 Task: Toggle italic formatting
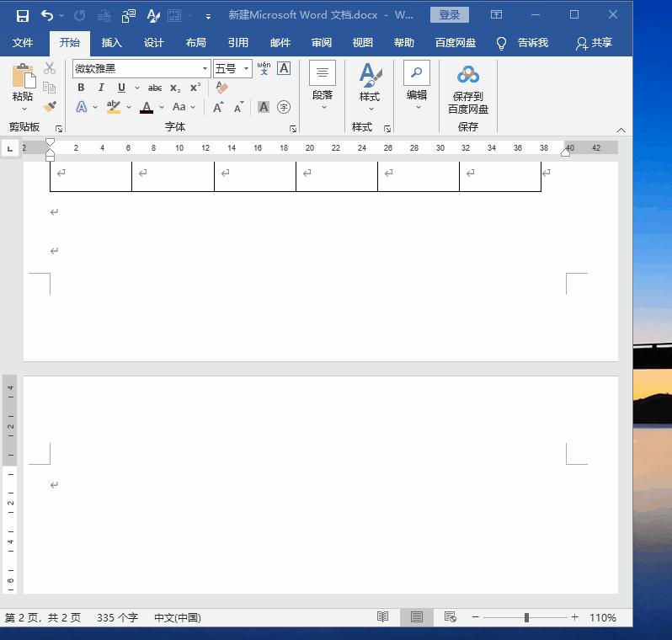[x=101, y=88]
